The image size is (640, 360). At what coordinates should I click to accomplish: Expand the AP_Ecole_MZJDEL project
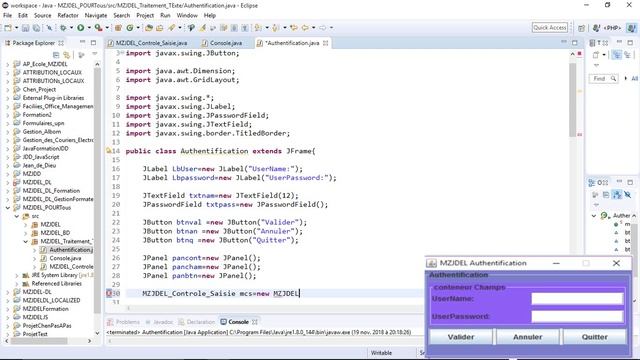[7, 64]
